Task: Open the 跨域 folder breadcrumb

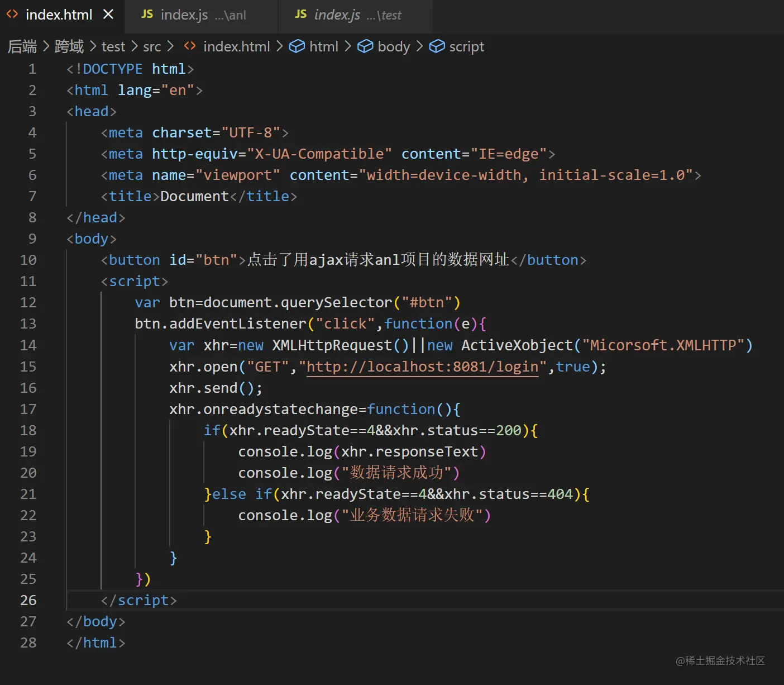Action: pyautogui.click(x=69, y=46)
